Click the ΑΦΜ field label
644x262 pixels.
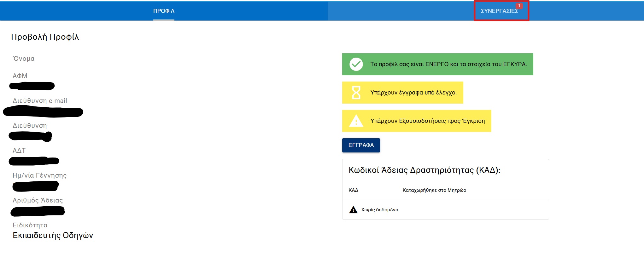[x=20, y=76]
